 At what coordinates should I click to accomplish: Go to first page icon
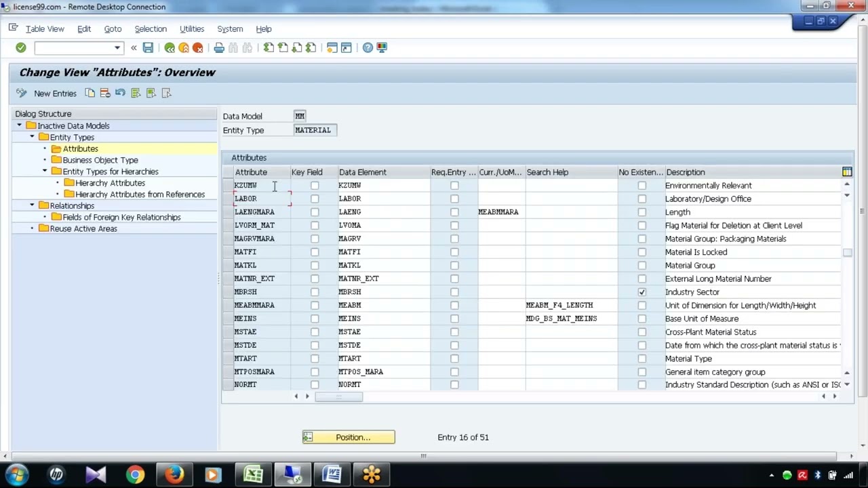(x=269, y=47)
